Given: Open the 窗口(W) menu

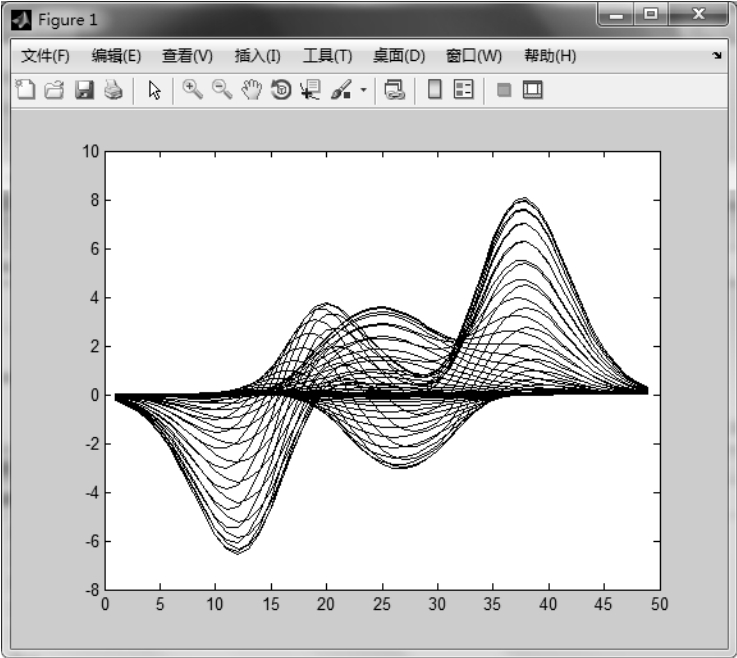Looking at the screenshot, I should pyautogui.click(x=474, y=56).
